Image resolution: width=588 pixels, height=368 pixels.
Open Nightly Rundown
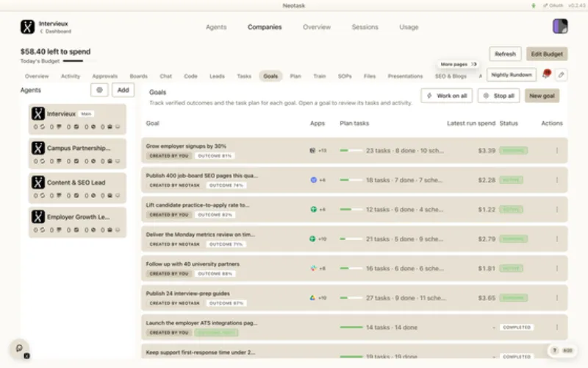pyautogui.click(x=512, y=75)
